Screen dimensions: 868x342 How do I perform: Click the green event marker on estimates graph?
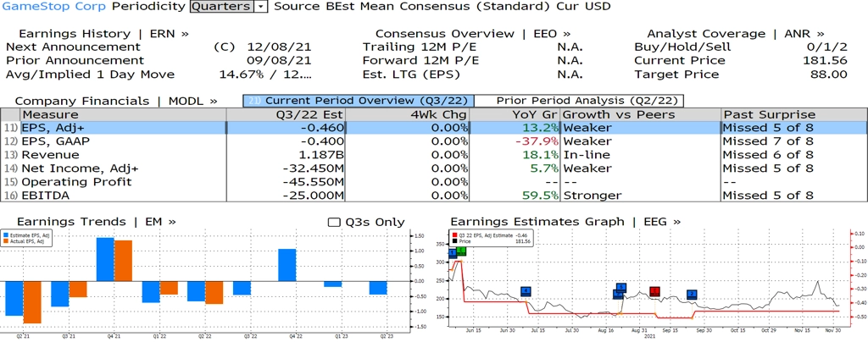462,251
